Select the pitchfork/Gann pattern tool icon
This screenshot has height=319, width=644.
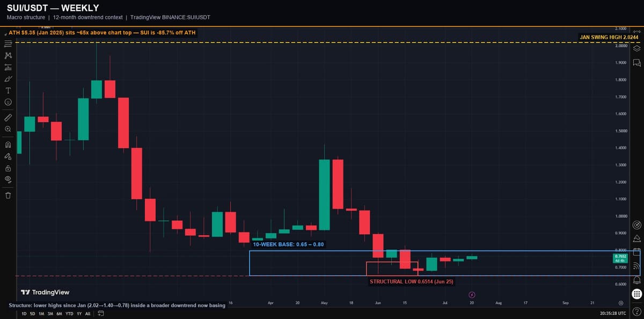coord(8,55)
